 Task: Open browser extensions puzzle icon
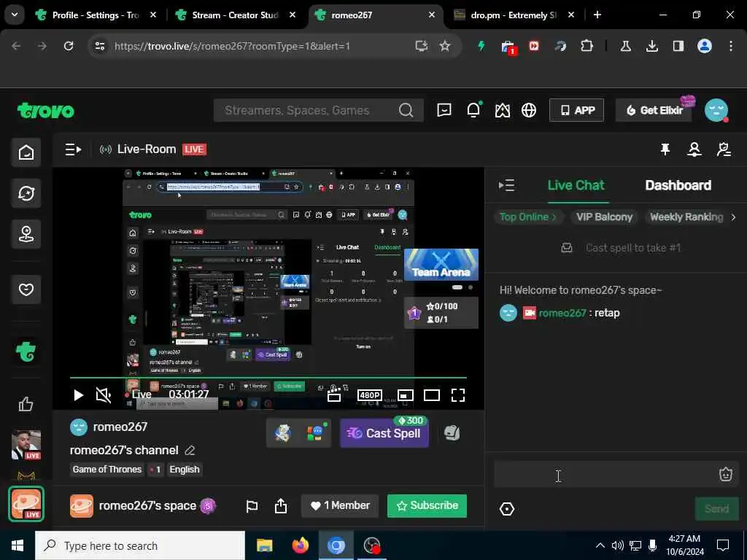587,46
